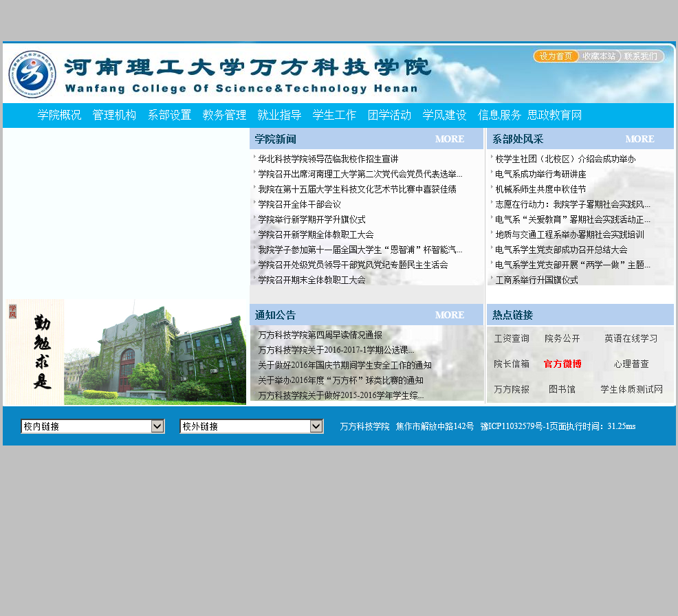Open 系部设置 navigation menu
The height and width of the screenshot is (616, 678).
pos(169,115)
